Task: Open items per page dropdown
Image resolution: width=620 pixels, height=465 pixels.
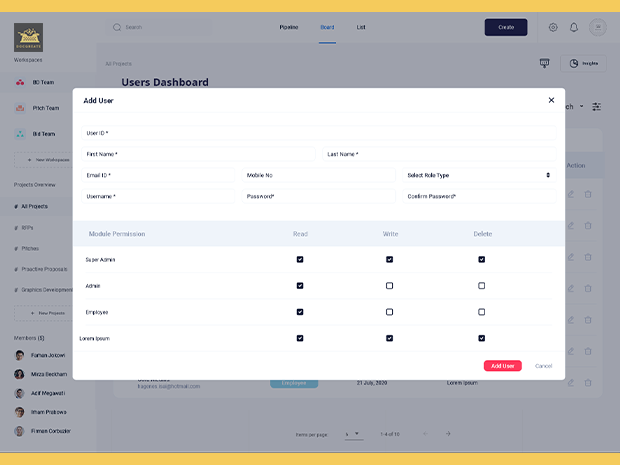Action: [354, 434]
